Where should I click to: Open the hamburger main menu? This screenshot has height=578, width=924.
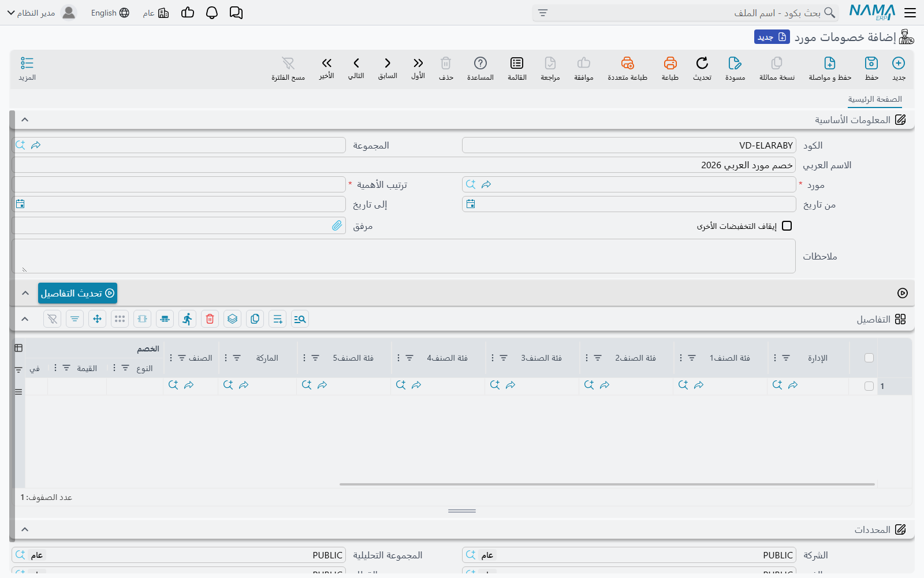click(x=910, y=13)
